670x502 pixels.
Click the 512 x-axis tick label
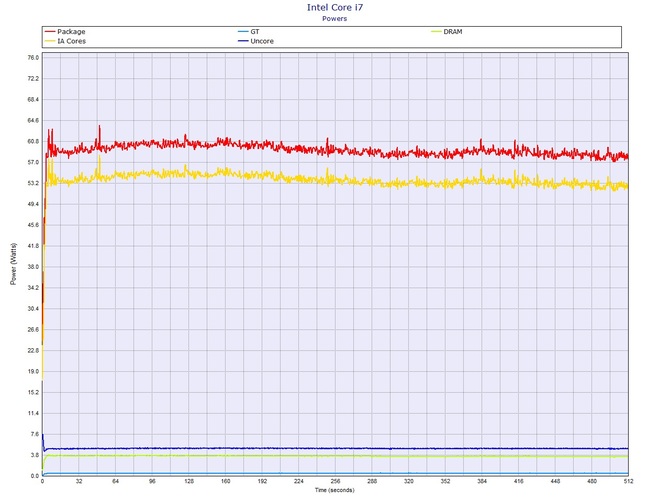click(x=629, y=481)
